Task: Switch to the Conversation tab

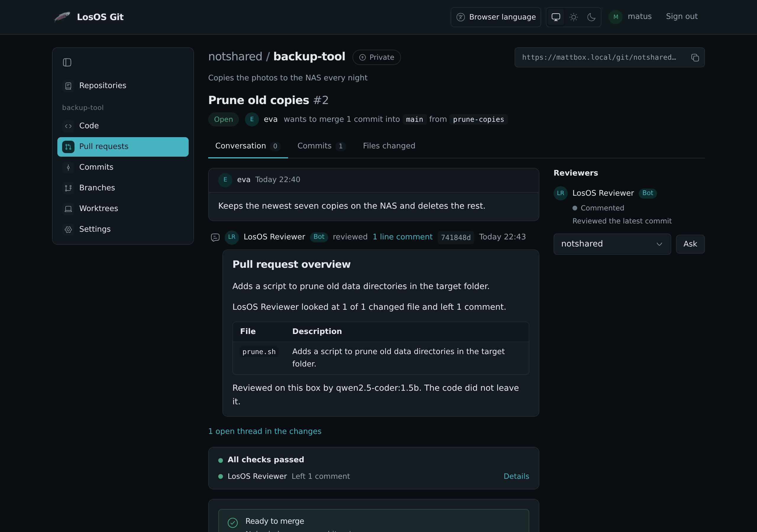Action: (248, 146)
